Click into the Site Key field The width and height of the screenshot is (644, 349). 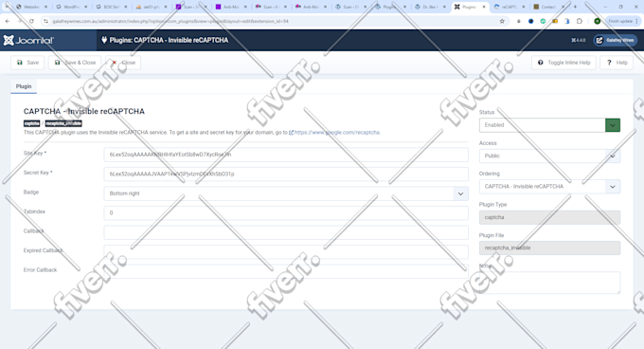(286, 155)
